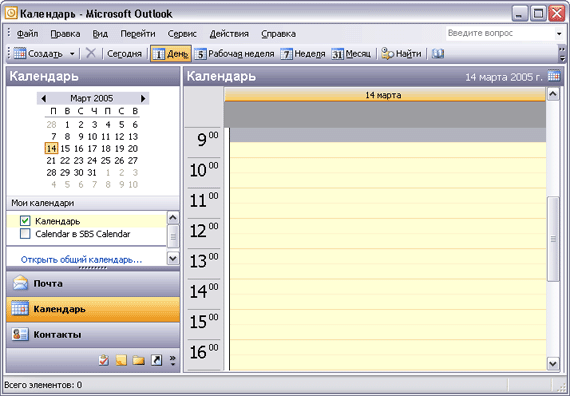Go to previous month arrow
This screenshot has height=396, width=570.
click(44, 98)
